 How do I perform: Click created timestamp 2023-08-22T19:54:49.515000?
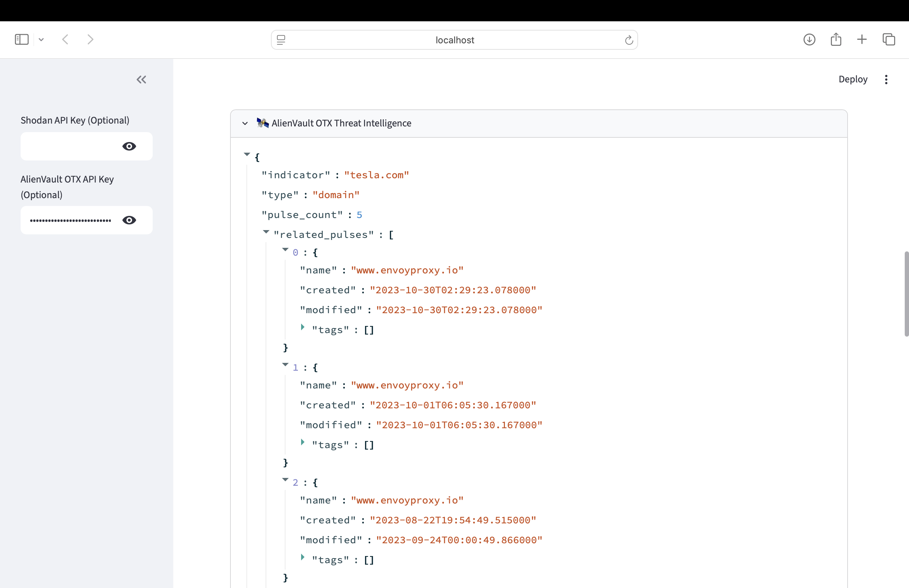(x=453, y=520)
